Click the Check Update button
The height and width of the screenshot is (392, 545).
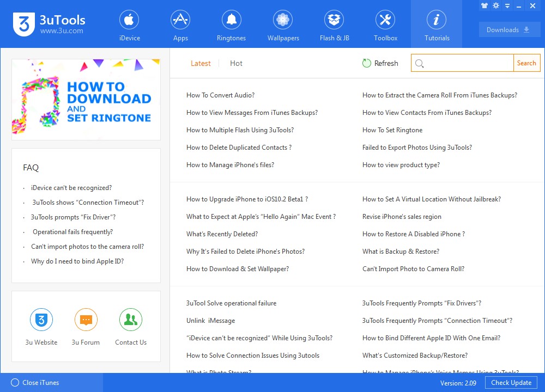511,383
